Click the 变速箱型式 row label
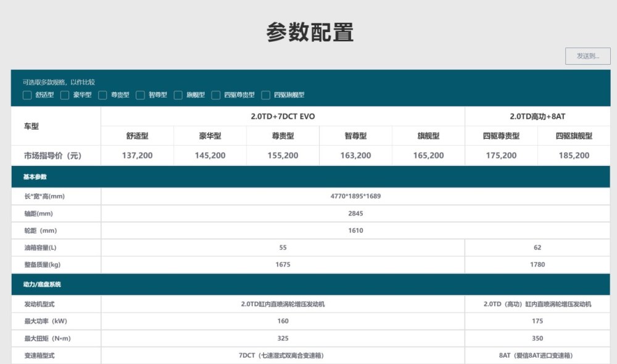 [x=39, y=355]
